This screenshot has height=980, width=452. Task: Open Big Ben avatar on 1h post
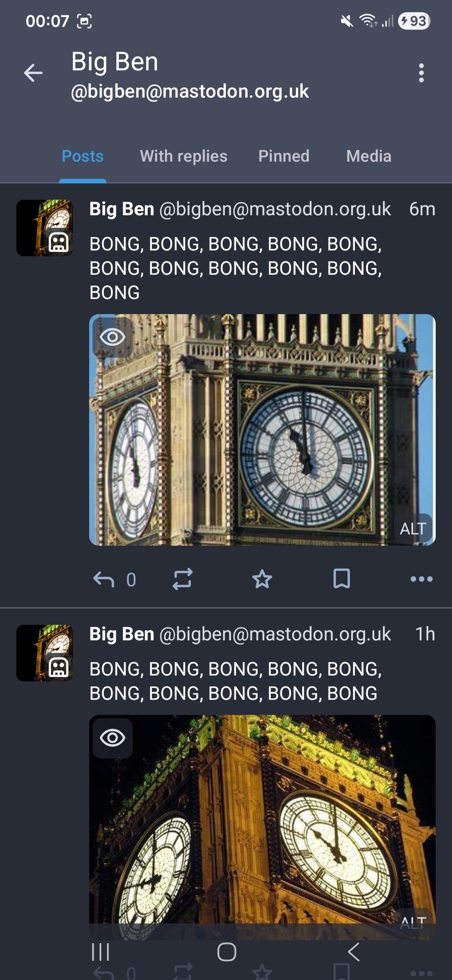pyautogui.click(x=44, y=653)
